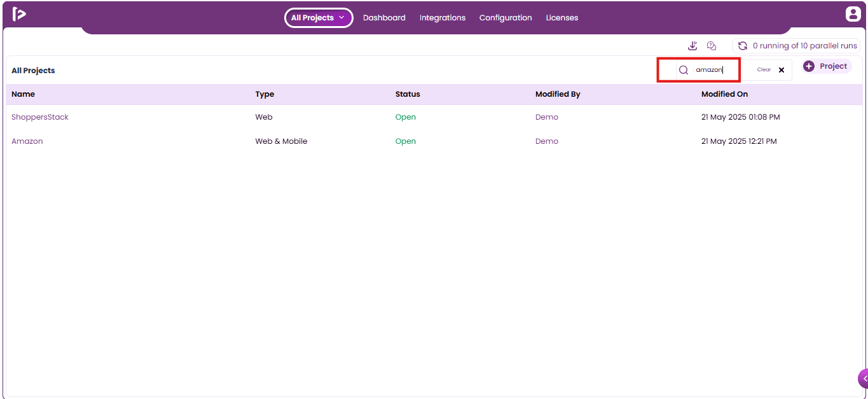Click Demo in the Amazon row
Screen dimensions: 868x399
(x=547, y=141)
